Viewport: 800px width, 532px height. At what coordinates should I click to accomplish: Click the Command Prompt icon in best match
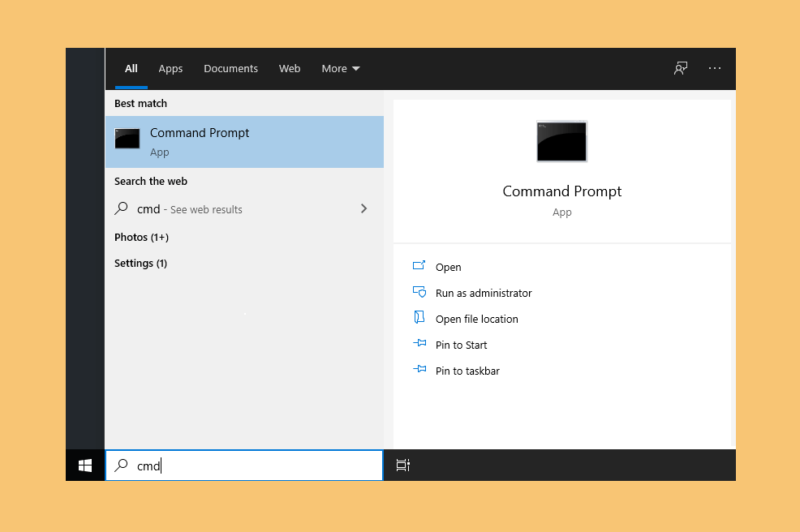(x=127, y=139)
